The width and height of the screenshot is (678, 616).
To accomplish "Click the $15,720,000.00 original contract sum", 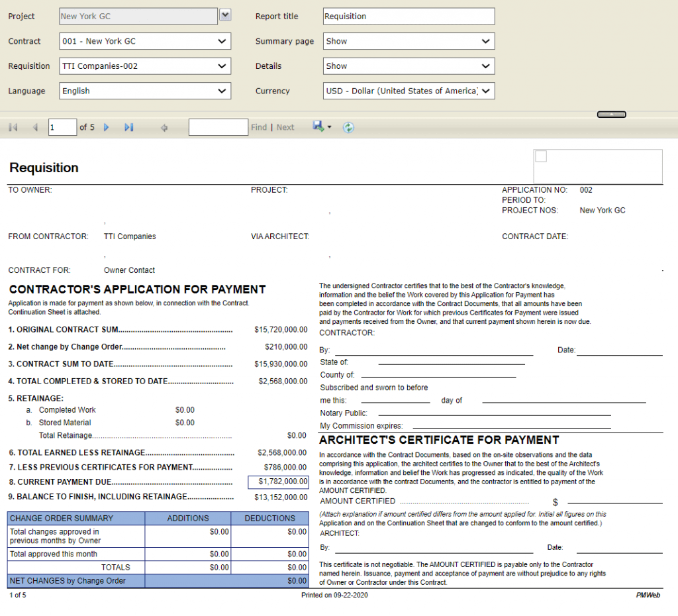I will (281, 330).
